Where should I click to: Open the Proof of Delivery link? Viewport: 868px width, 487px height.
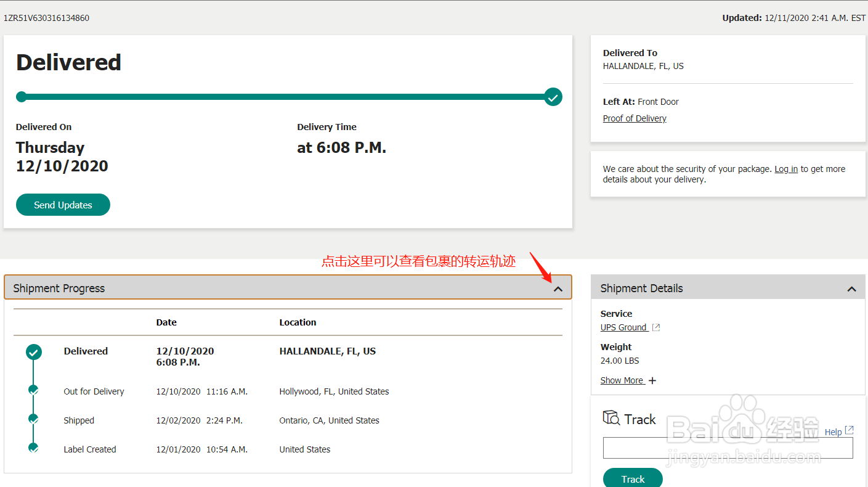(635, 118)
